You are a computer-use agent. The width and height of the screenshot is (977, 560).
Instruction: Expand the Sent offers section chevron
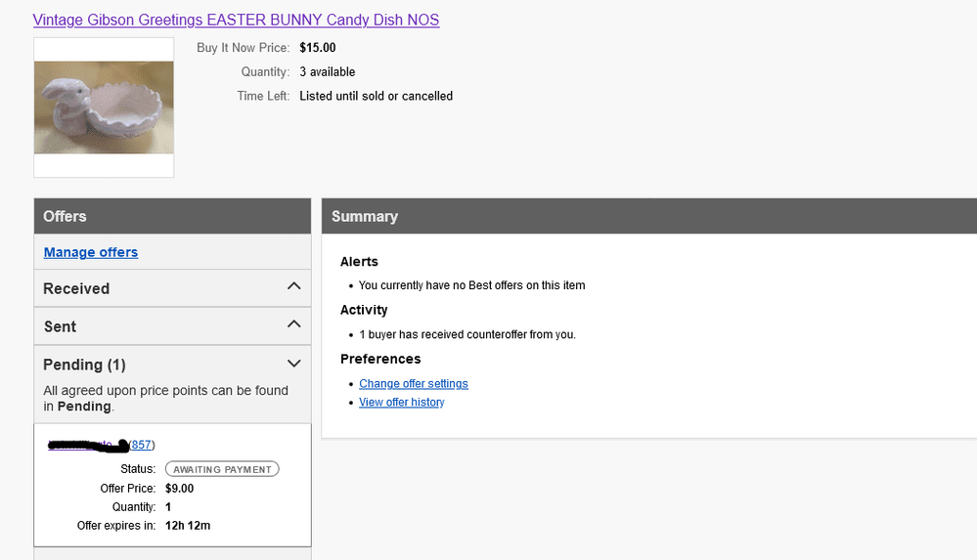(x=293, y=324)
